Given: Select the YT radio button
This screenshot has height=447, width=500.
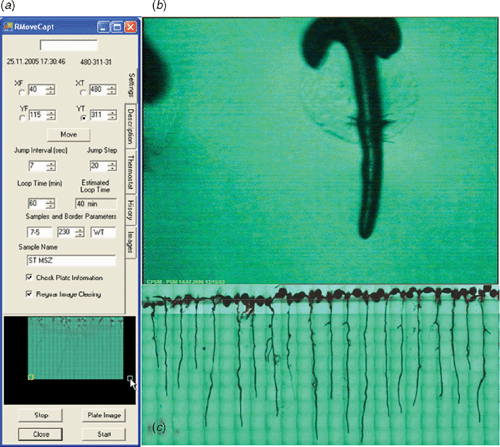Looking at the screenshot, I should [x=83, y=118].
